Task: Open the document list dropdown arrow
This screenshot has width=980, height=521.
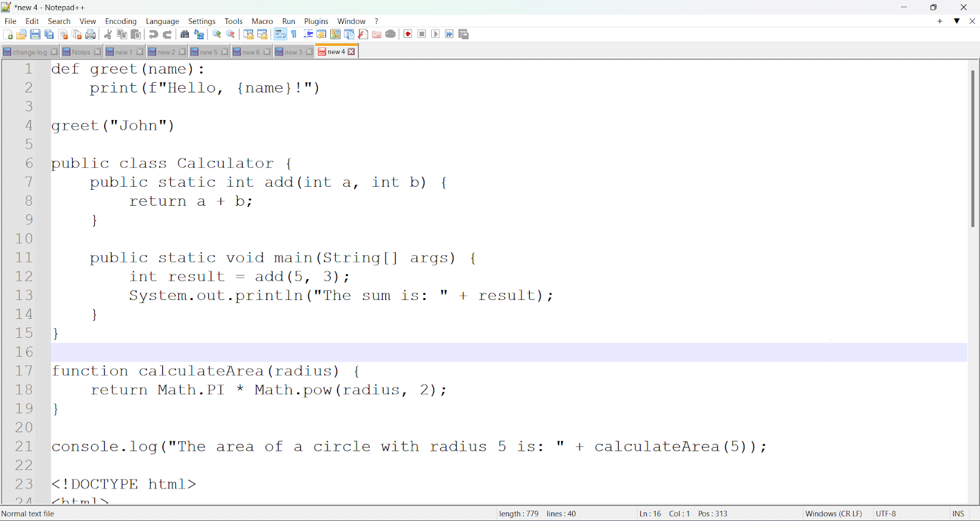Action: [957, 21]
